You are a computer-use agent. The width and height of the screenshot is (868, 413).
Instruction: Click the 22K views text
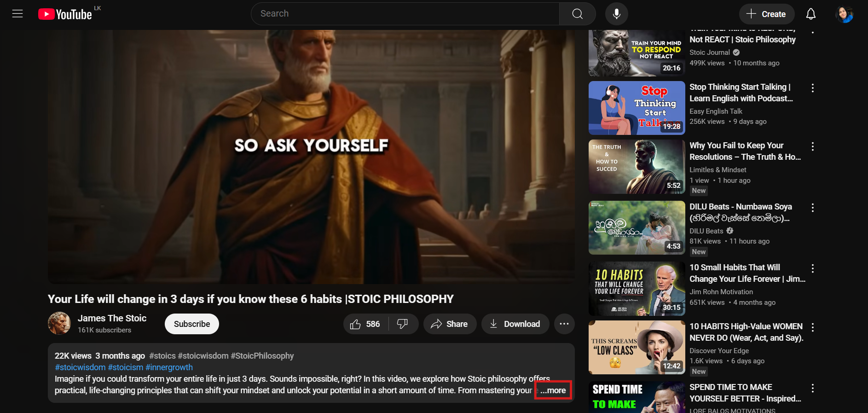click(x=73, y=356)
